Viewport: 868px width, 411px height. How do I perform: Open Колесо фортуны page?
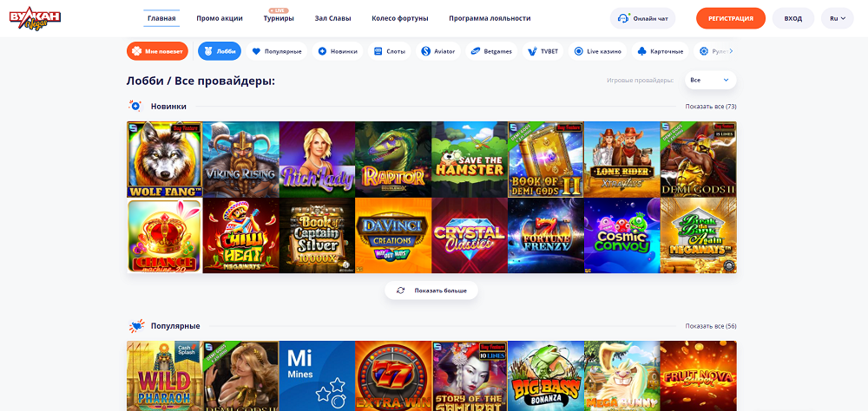point(400,18)
